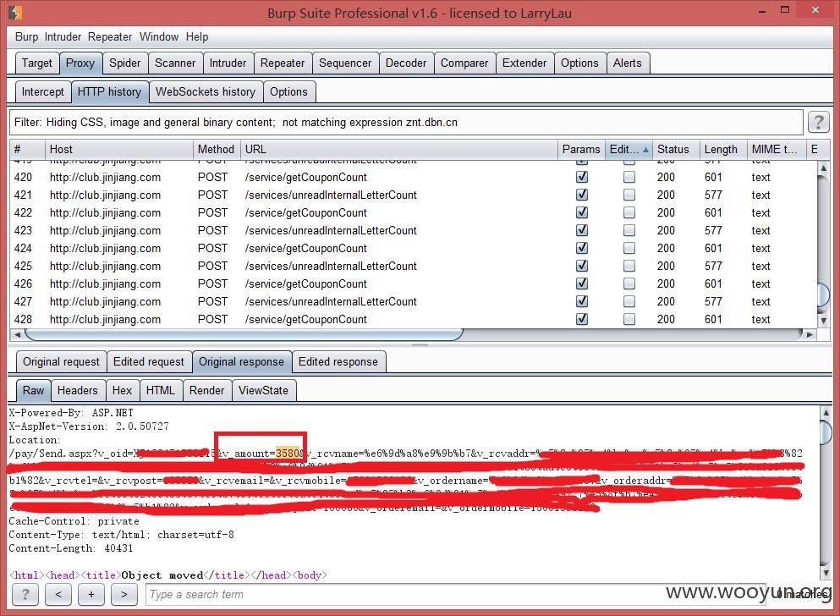840x616 pixels.
Task: Sort table by Host column header
Action: pos(119,150)
